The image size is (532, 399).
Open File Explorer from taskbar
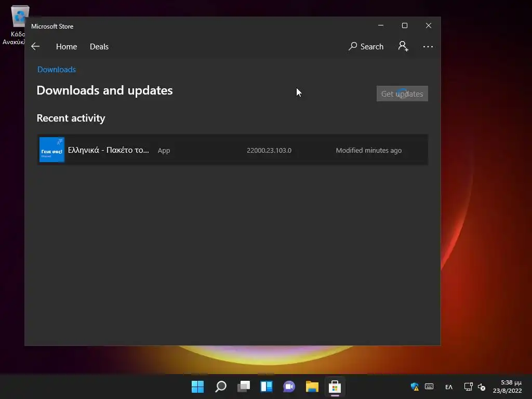[312, 387]
